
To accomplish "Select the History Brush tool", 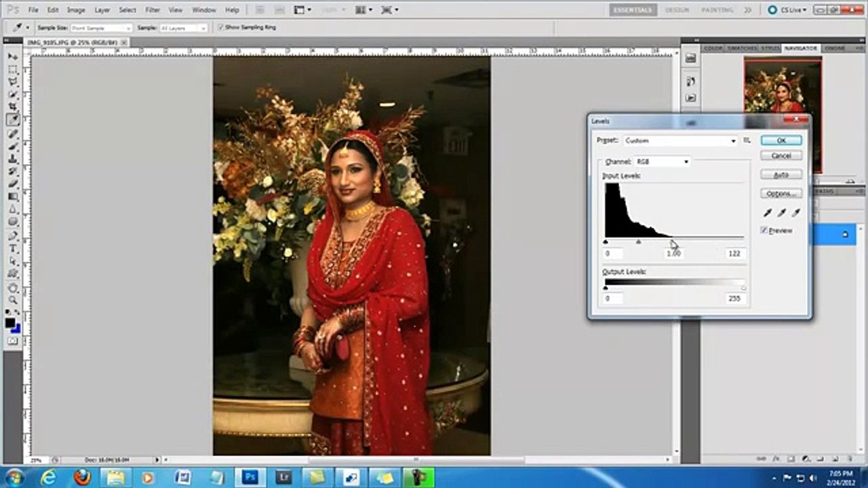I will point(13,171).
